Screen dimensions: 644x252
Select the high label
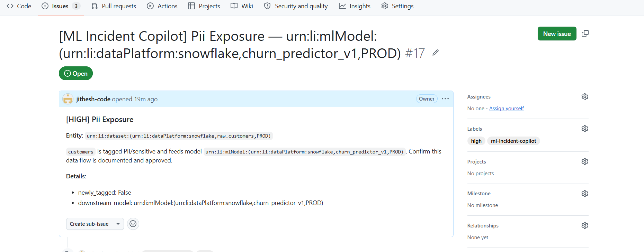click(476, 141)
